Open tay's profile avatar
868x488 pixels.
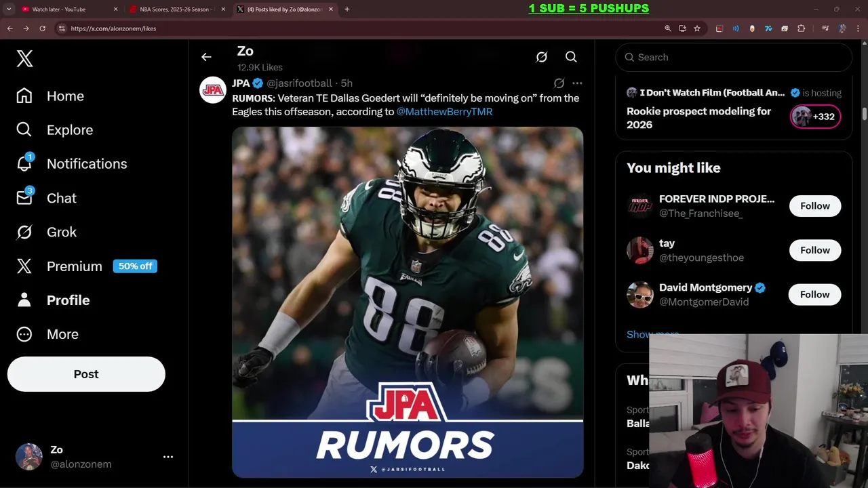640,250
